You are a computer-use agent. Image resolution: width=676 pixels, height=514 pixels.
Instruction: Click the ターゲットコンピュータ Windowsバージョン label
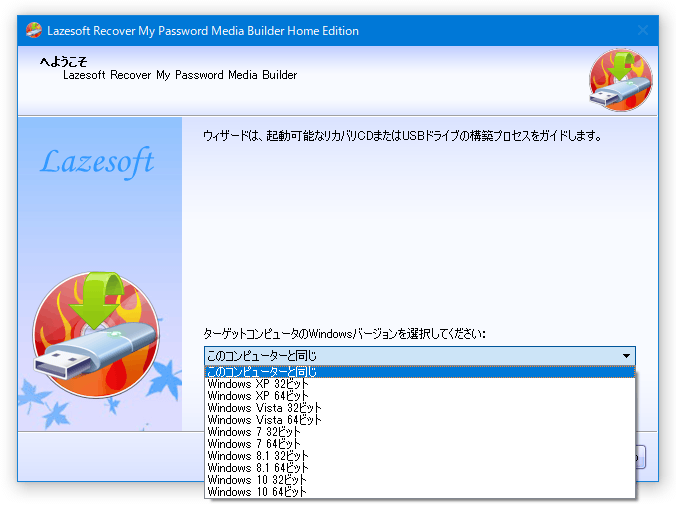344,334
